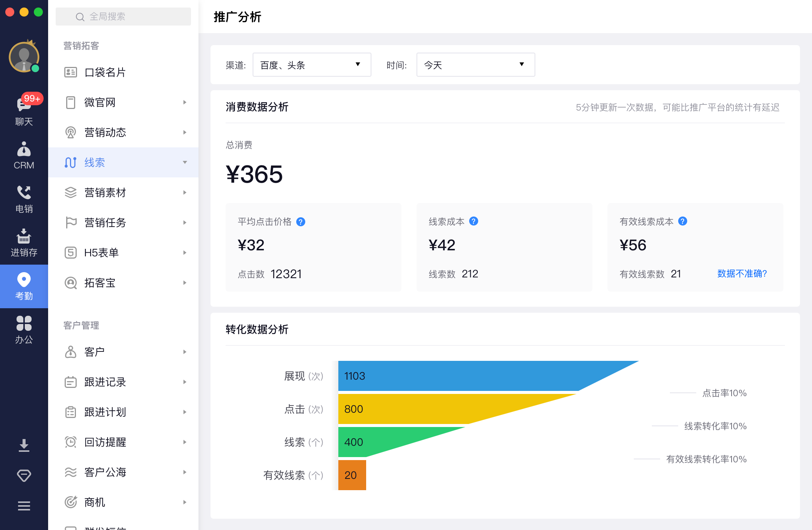Screen dimensions: 812x530
Task: Click help icon beside 线索成本
Action: [x=474, y=221]
